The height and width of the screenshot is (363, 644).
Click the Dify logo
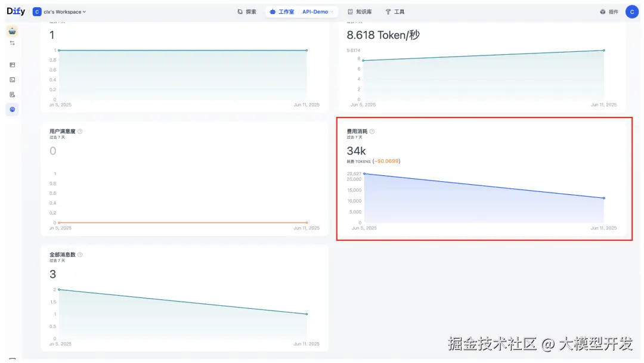pos(15,11)
